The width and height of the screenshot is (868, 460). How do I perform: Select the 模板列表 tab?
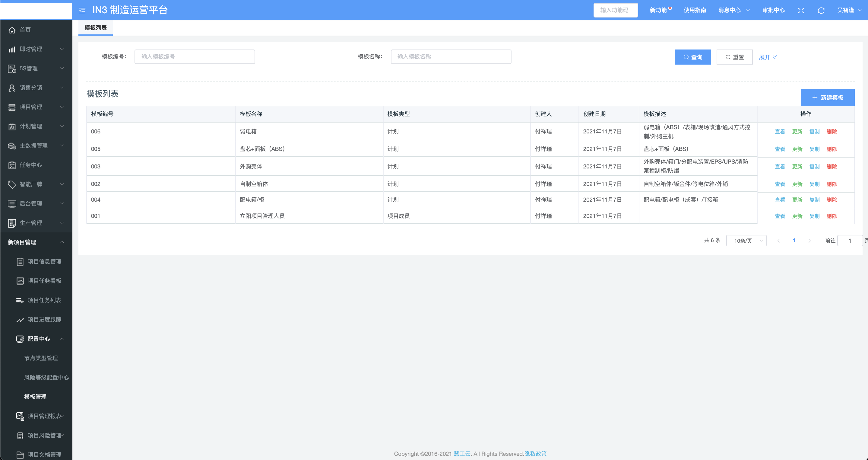pos(95,28)
